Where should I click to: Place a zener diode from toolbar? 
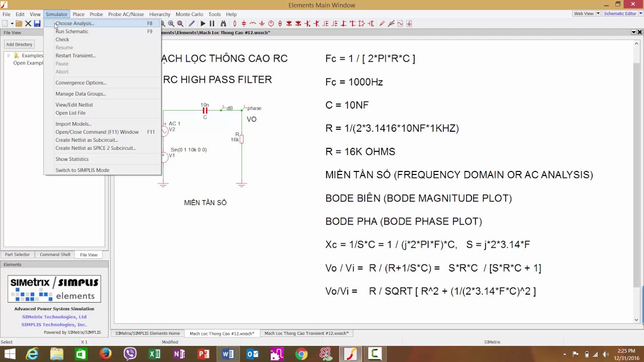click(298, 24)
